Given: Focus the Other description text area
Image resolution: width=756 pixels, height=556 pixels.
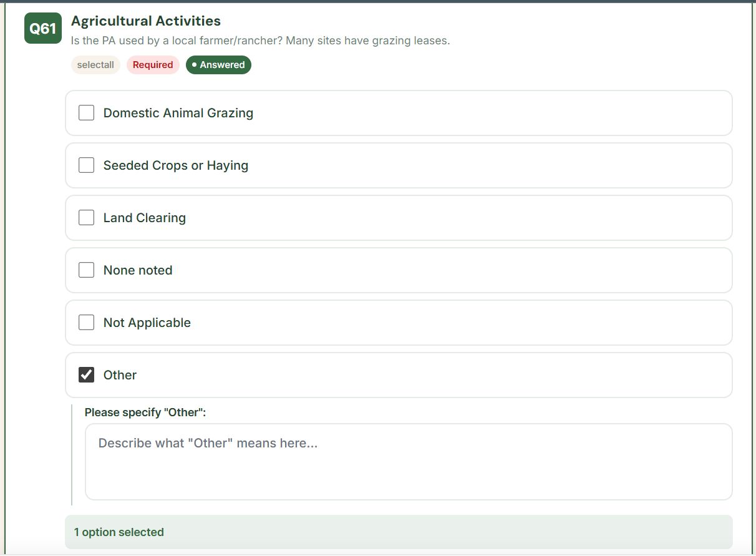Looking at the screenshot, I should [x=409, y=461].
